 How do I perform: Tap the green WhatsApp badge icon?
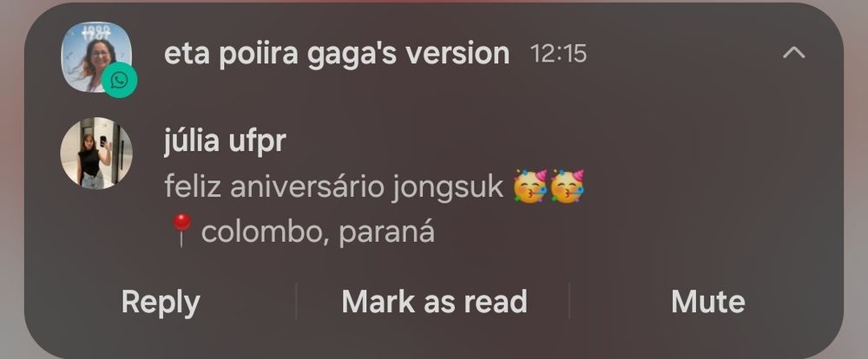pos(119,80)
